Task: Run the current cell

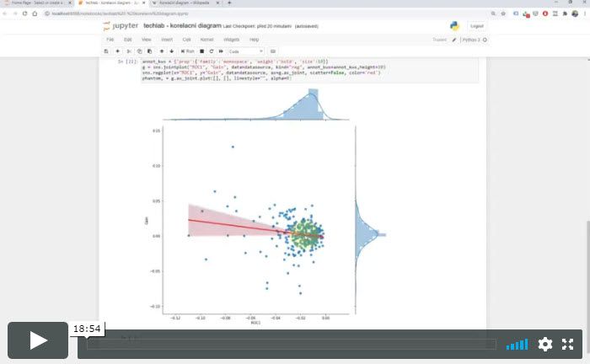Action: pos(187,51)
